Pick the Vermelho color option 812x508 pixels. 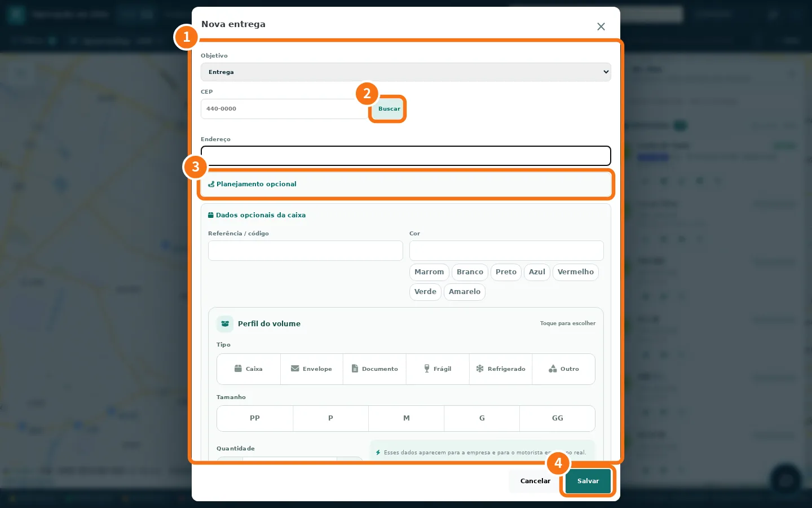[x=575, y=272]
